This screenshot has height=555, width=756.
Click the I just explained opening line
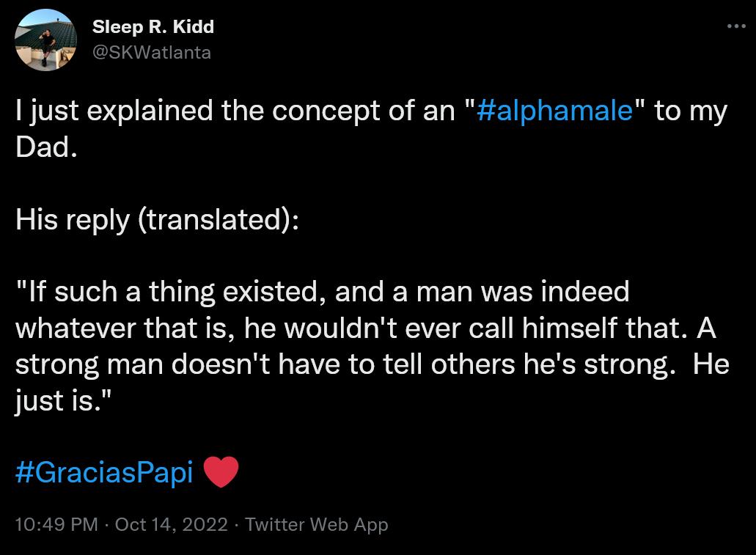(x=220, y=110)
